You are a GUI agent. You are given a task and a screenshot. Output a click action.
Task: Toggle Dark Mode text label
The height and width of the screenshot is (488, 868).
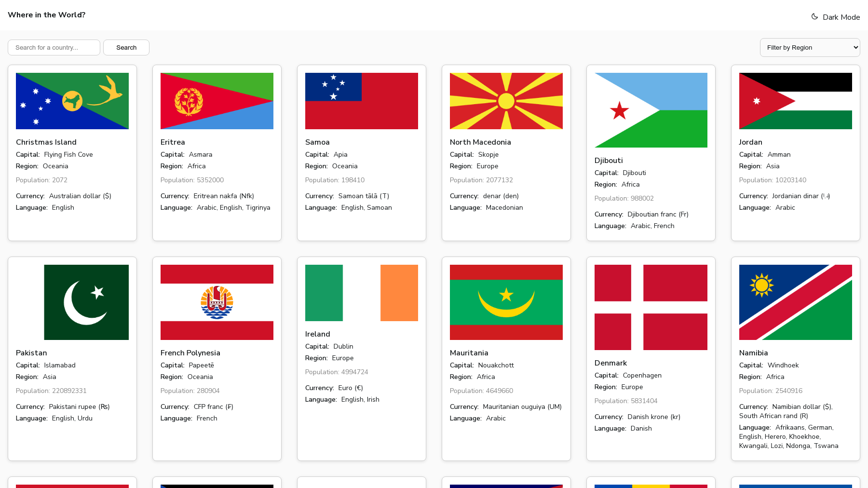tap(841, 17)
